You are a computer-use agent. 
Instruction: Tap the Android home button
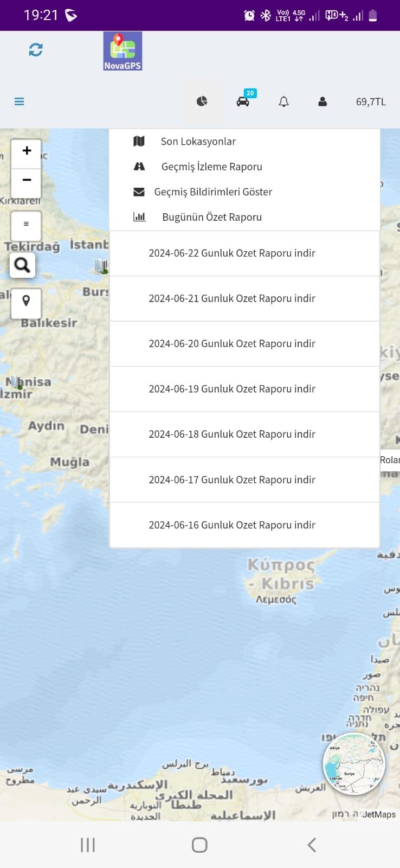199,845
